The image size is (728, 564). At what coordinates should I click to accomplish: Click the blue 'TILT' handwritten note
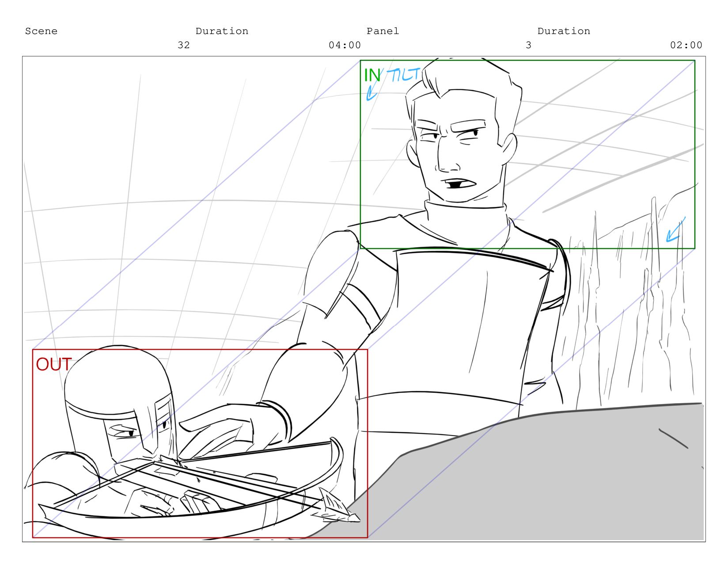click(403, 74)
